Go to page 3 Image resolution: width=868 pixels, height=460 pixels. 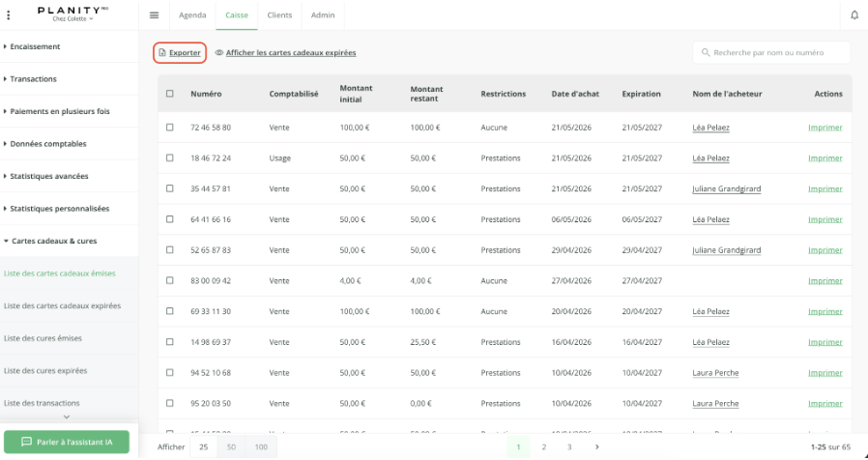click(569, 446)
